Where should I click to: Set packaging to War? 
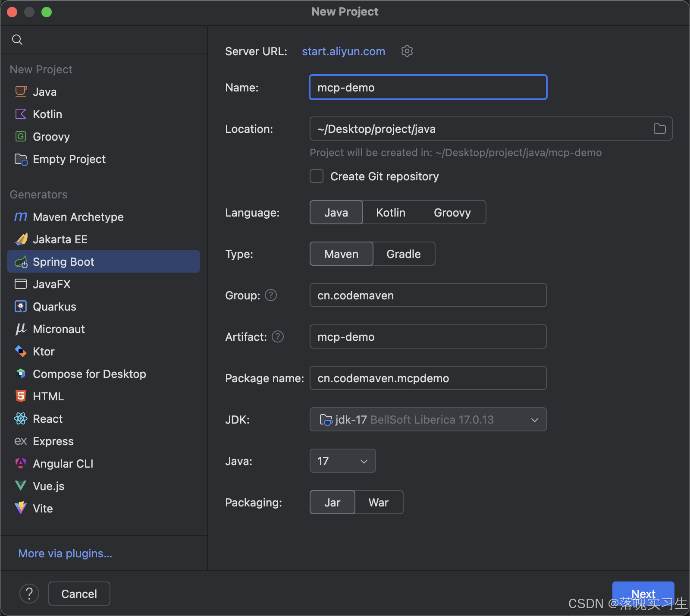379,502
